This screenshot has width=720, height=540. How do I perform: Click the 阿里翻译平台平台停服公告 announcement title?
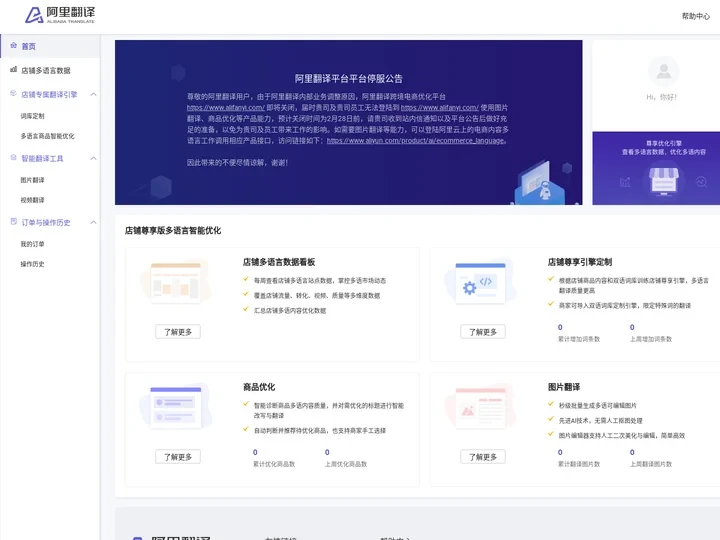[x=349, y=79]
